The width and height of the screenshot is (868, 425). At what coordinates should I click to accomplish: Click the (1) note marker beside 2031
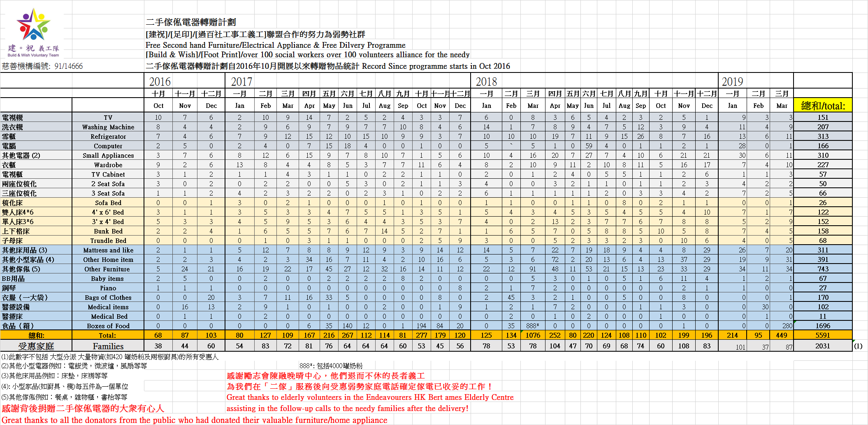click(x=858, y=346)
